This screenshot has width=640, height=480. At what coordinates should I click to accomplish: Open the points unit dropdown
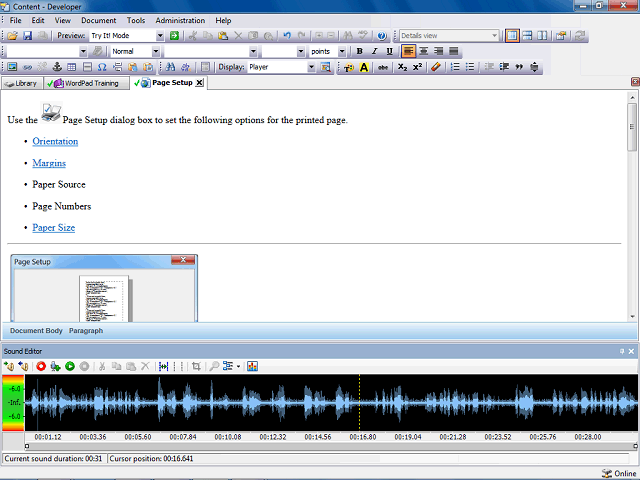[x=342, y=51]
